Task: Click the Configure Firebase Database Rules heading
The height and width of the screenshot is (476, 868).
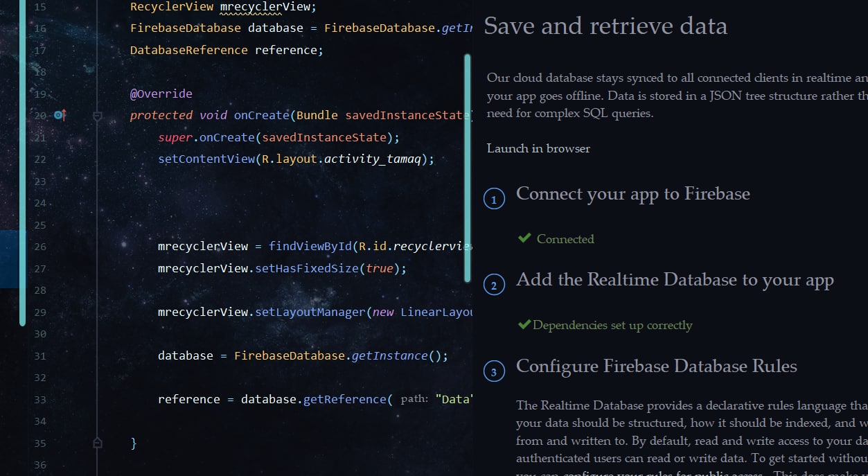Action: (x=657, y=366)
